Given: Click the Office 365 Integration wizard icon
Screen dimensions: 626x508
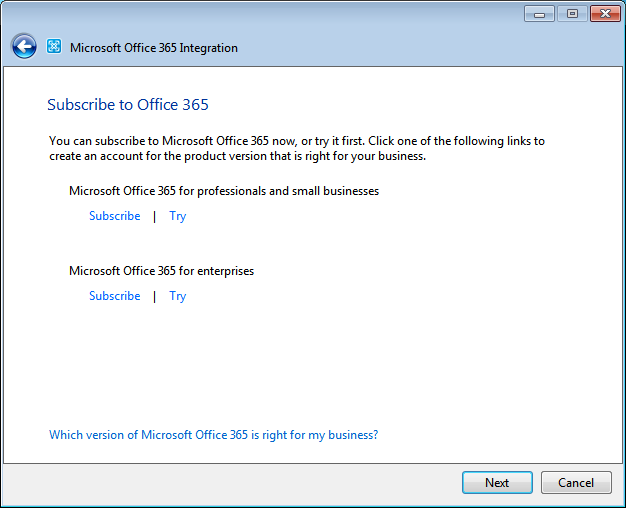Looking at the screenshot, I should tap(54, 46).
